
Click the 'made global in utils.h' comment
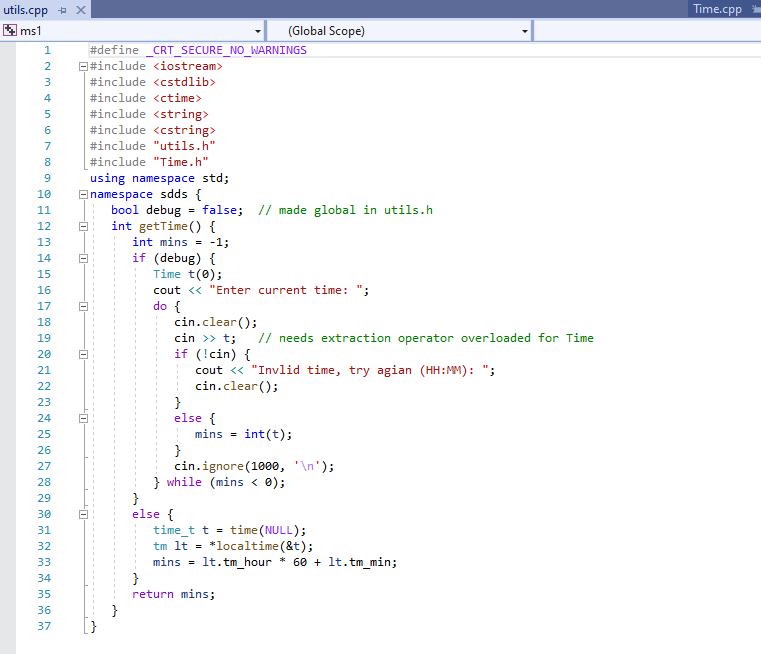345,210
